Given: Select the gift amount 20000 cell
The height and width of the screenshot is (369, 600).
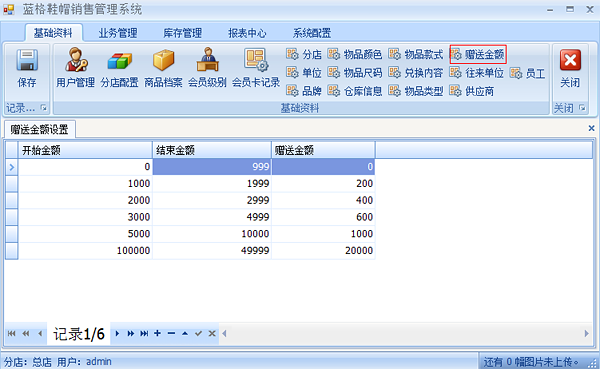Looking at the screenshot, I should 323,251.
